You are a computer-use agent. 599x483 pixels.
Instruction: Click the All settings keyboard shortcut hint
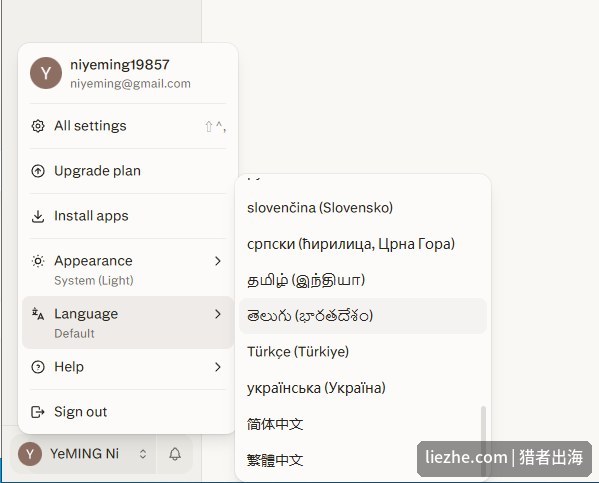click(215, 126)
